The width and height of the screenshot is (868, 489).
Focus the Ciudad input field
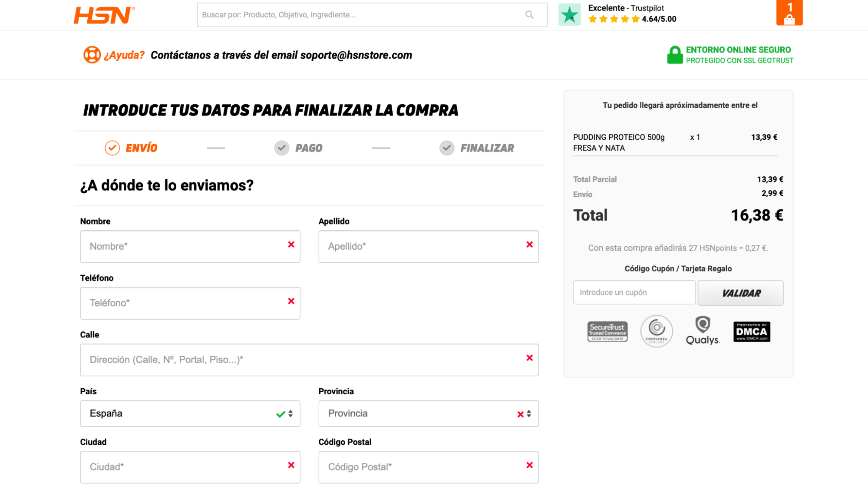point(190,467)
